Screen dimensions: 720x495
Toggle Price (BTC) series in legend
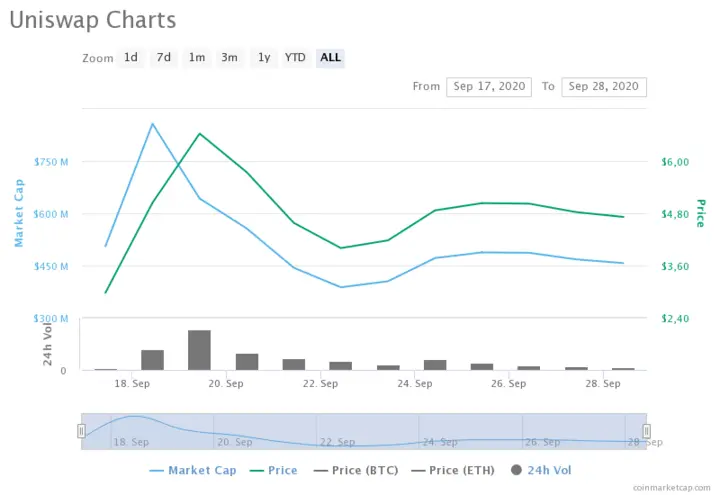click(x=356, y=471)
